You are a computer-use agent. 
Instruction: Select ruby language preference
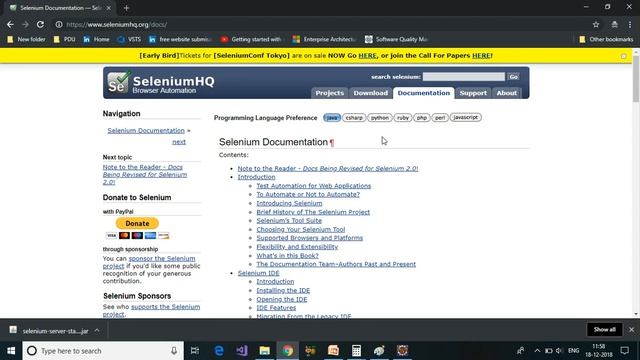403,118
